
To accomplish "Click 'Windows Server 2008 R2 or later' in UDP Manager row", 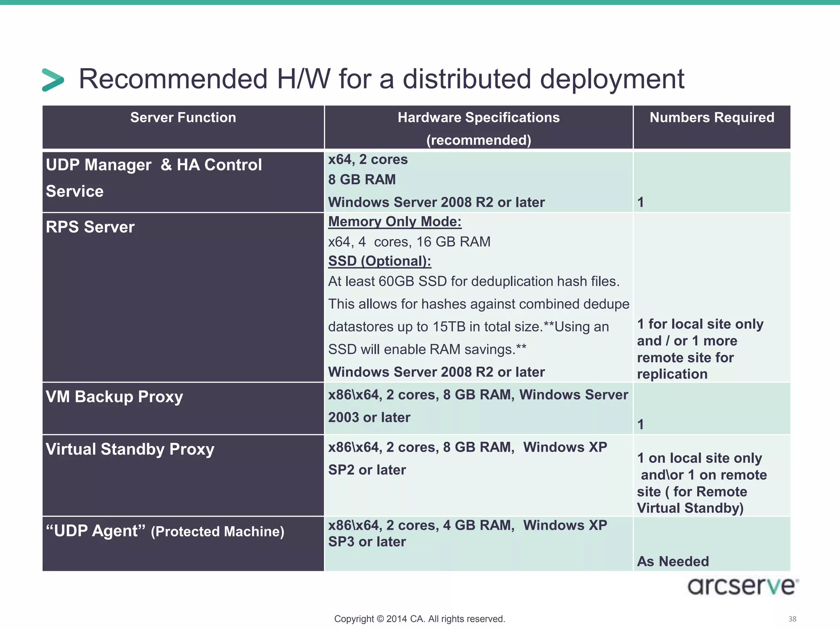I will tap(436, 202).
